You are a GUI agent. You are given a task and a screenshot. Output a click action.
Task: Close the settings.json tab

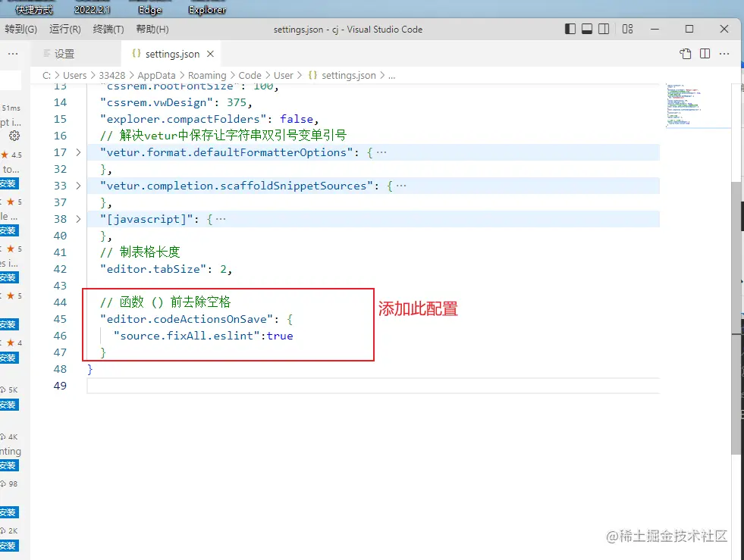click(210, 54)
